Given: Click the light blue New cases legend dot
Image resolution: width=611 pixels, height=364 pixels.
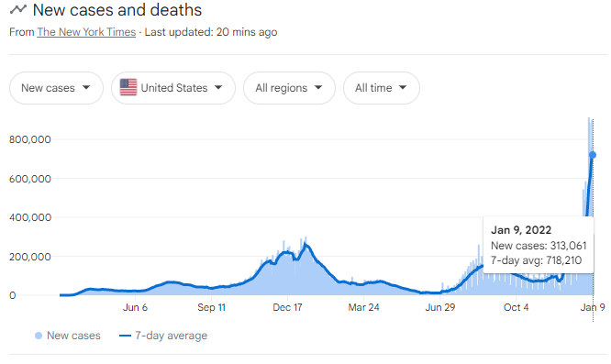Looking at the screenshot, I should (x=39, y=336).
